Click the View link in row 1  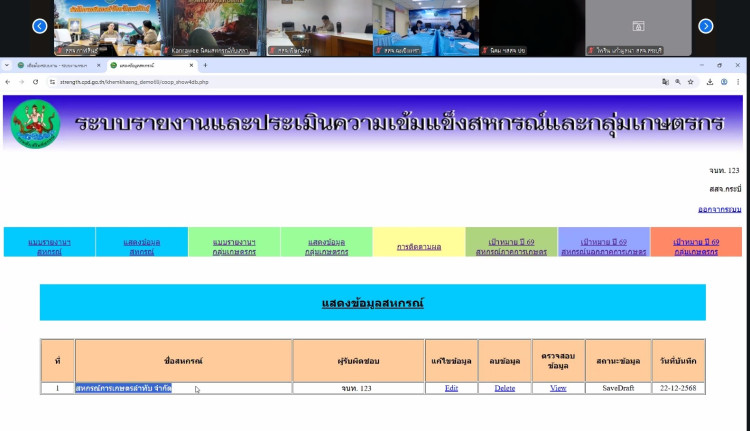pos(558,388)
